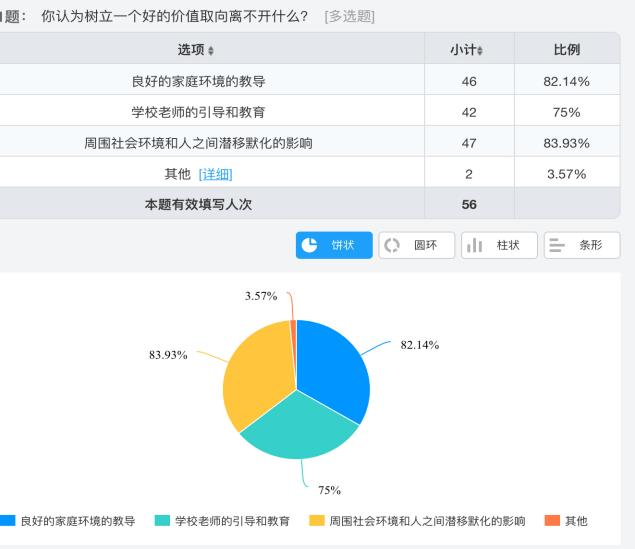Click the horizontal bars icon in 条形 button
Screen dimensions: 635x549
pyautogui.click(x=558, y=245)
